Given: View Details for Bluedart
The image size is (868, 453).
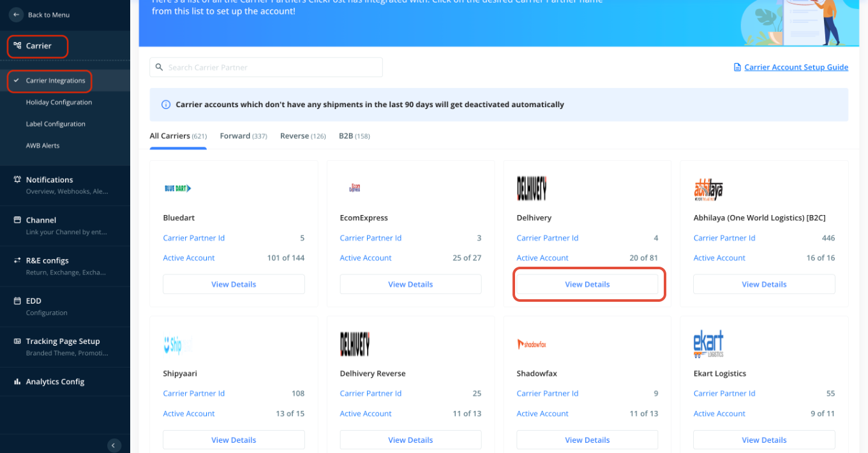Looking at the screenshot, I should click(x=234, y=284).
